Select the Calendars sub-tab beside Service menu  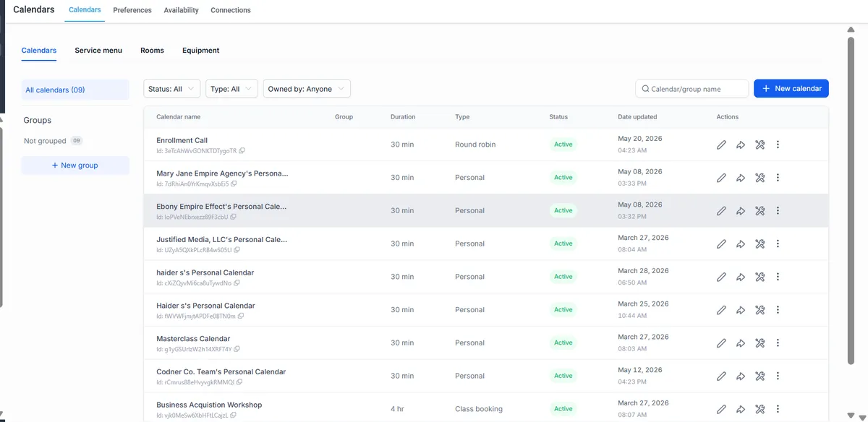click(x=39, y=51)
